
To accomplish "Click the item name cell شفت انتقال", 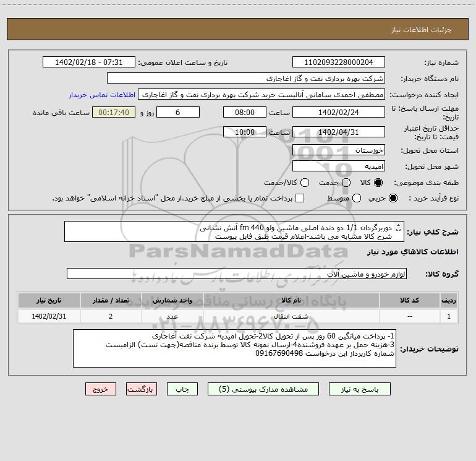I will coord(291,316).
